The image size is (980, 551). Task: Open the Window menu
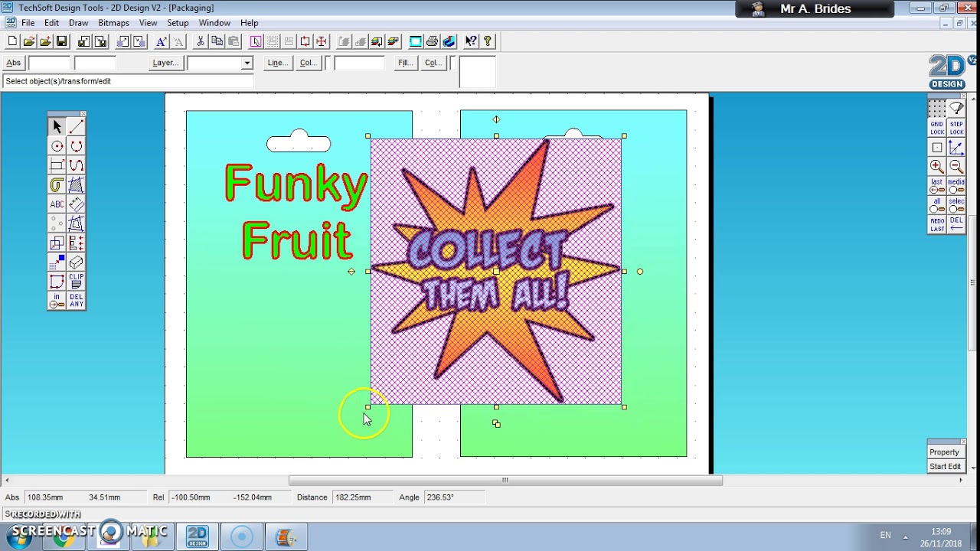(214, 23)
